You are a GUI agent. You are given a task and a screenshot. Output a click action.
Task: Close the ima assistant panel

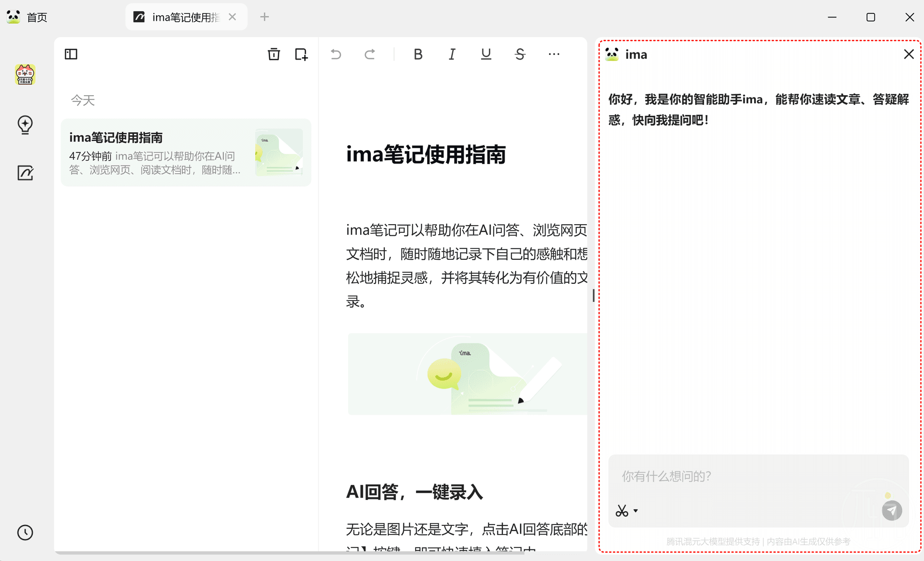909,54
